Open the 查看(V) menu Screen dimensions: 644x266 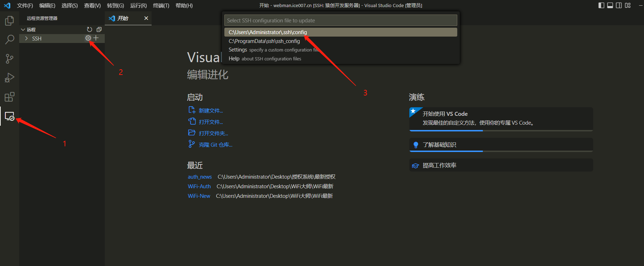[x=92, y=5]
